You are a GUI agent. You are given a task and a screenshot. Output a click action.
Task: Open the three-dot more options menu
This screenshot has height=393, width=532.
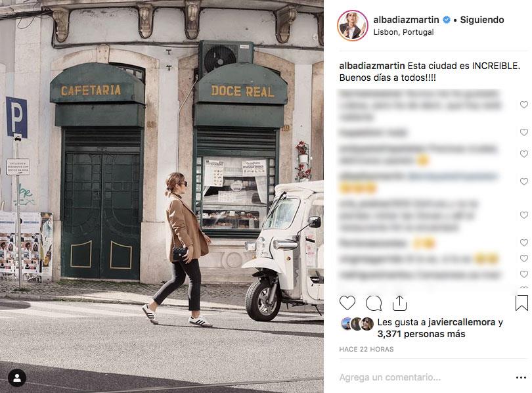521,377
